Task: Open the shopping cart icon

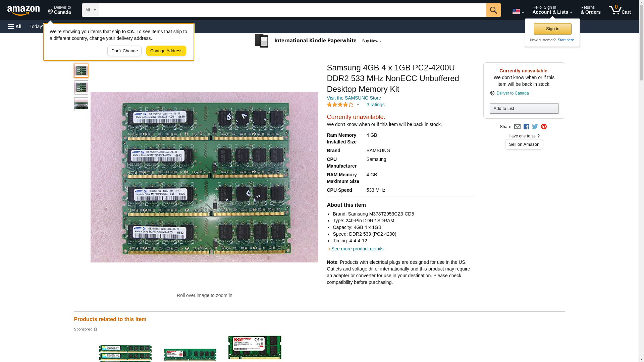Action: 620,10
